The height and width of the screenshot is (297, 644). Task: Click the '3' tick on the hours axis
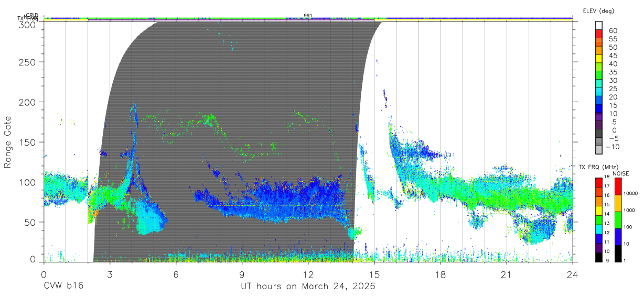click(x=110, y=273)
